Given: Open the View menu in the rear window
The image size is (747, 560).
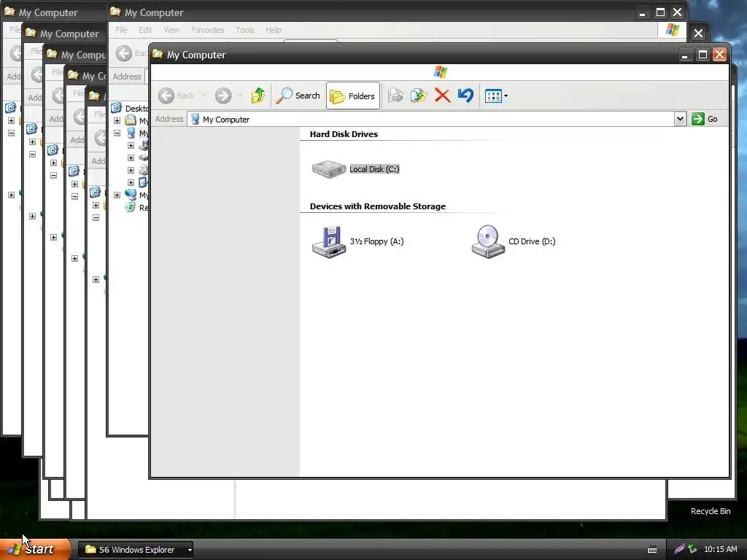Looking at the screenshot, I should point(171,30).
